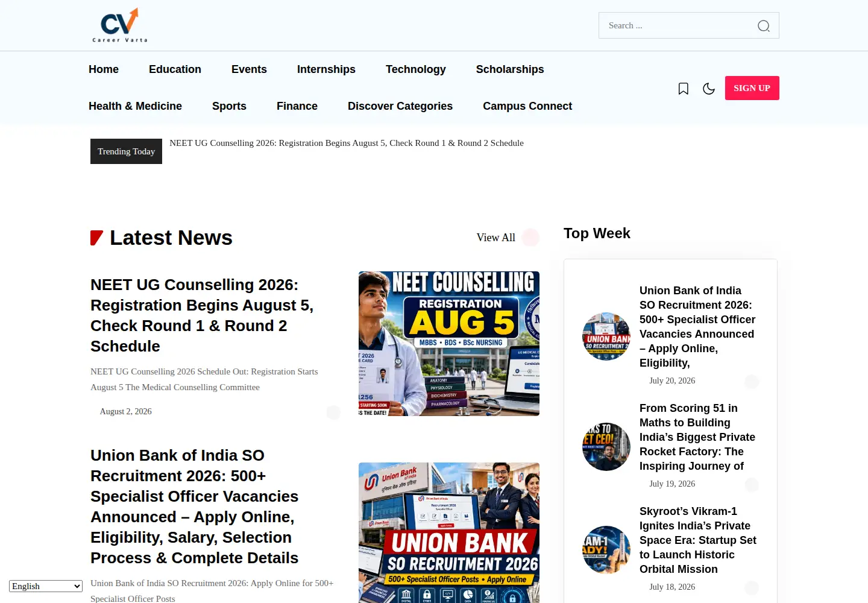Open Union Bank SO Recruitment main article title
The image size is (868, 603).
(x=195, y=507)
